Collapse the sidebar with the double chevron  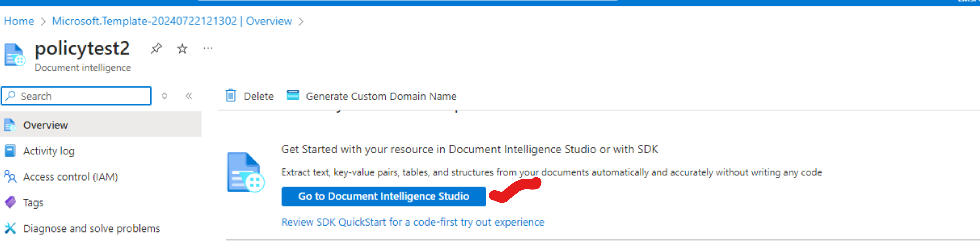click(189, 96)
